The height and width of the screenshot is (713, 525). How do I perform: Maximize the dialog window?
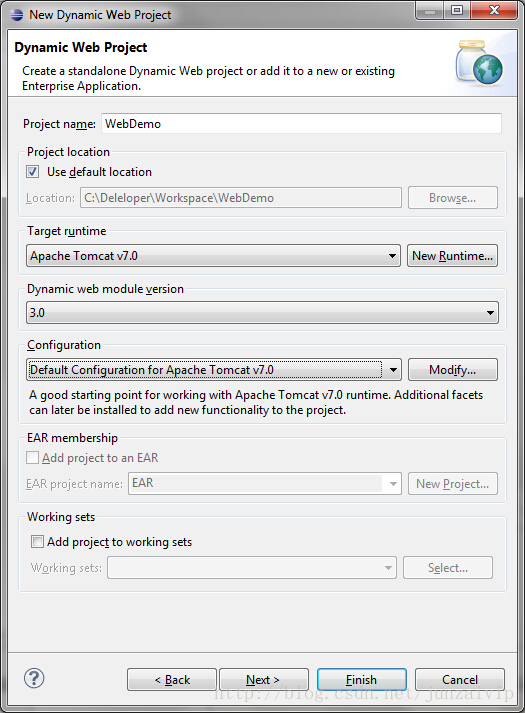click(x=457, y=10)
